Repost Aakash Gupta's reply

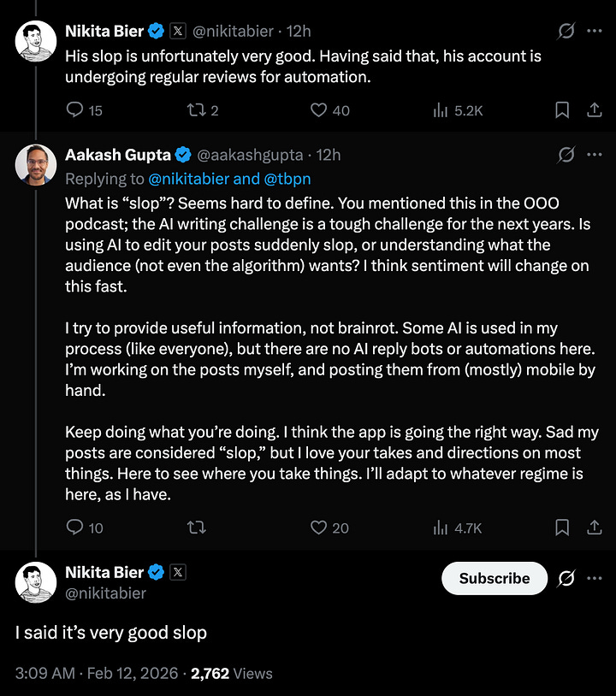coord(195,528)
